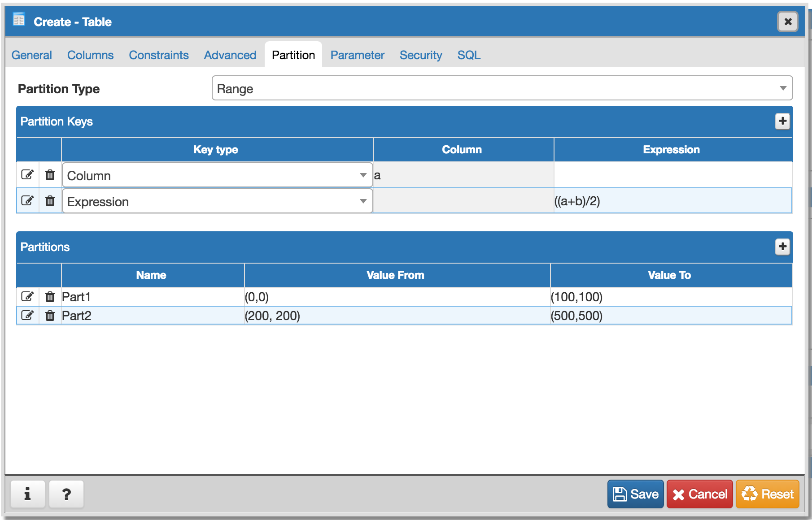Open the Partition Type dropdown
Screen dimensions: 812x520
(x=502, y=88)
